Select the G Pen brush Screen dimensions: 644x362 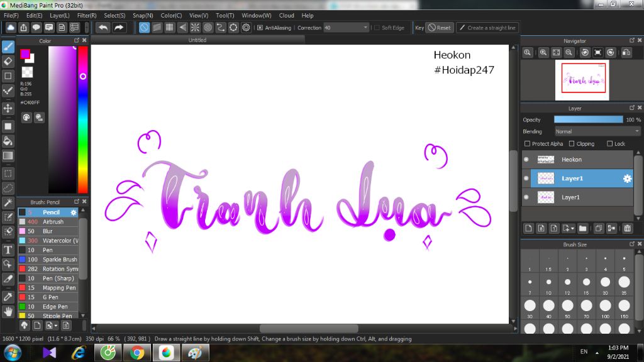tap(48, 297)
